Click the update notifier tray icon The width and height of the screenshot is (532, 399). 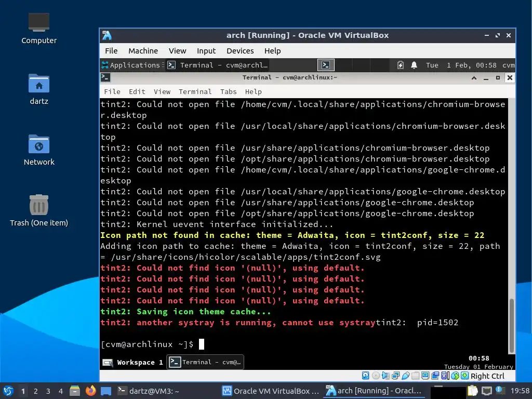[x=499, y=390]
